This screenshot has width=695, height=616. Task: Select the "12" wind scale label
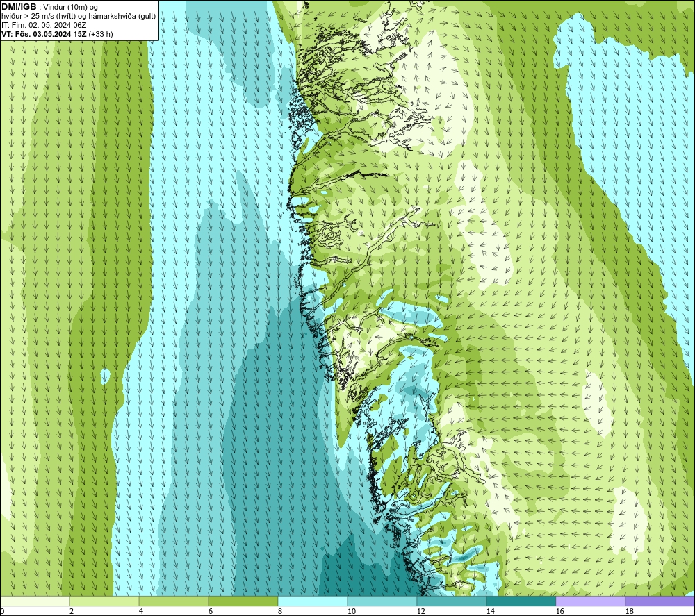tap(420, 612)
